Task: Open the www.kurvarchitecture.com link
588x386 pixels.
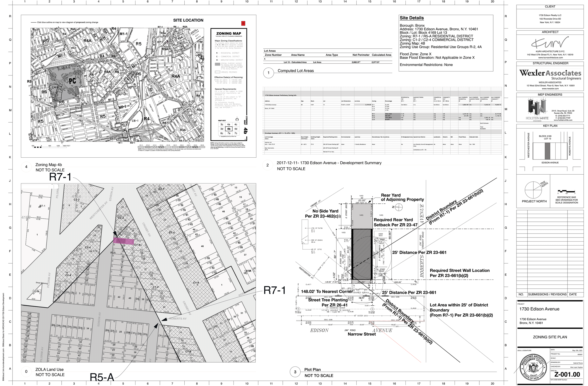Action: 550,58
